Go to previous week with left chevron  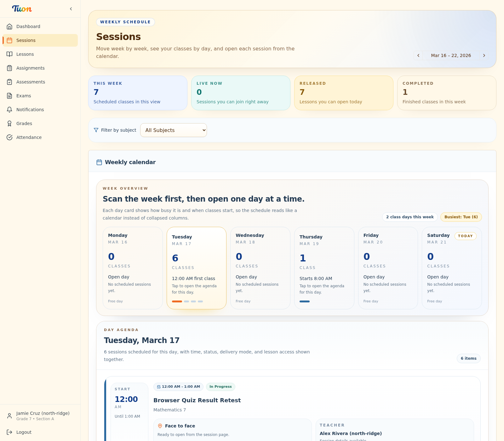click(x=418, y=55)
